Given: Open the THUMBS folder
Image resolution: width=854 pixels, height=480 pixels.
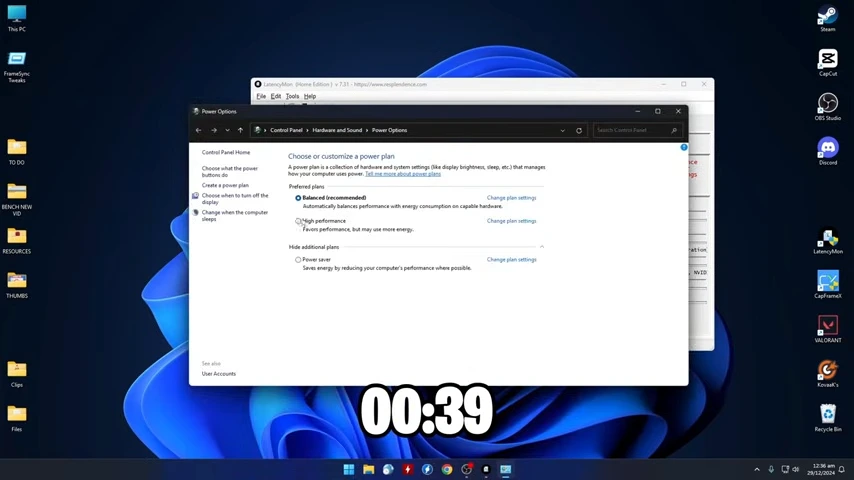Looking at the screenshot, I should [x=16, y=285].
